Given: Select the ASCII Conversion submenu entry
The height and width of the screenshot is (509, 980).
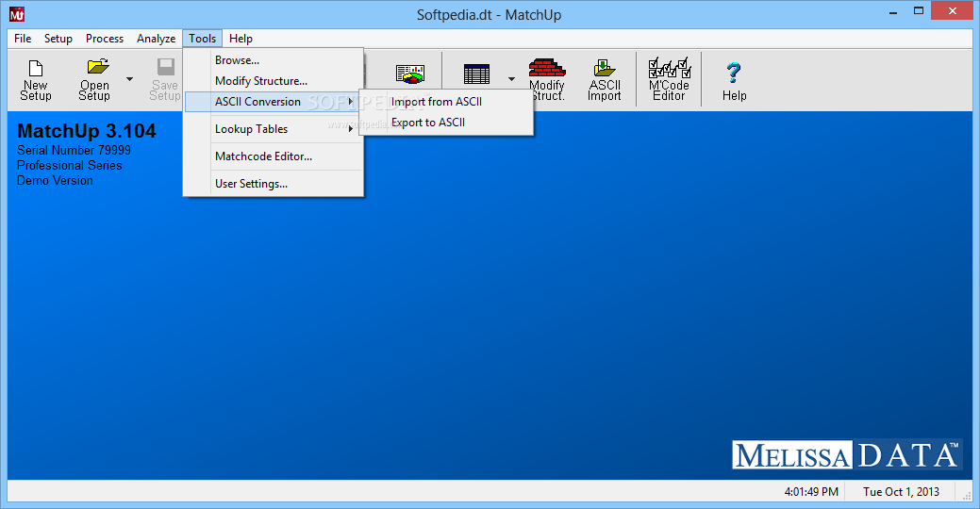Looking at the screenshot, I should point(274,102).
